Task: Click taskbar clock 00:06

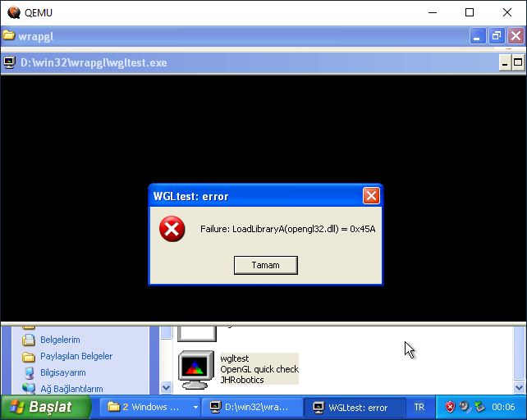Action: 503,407
